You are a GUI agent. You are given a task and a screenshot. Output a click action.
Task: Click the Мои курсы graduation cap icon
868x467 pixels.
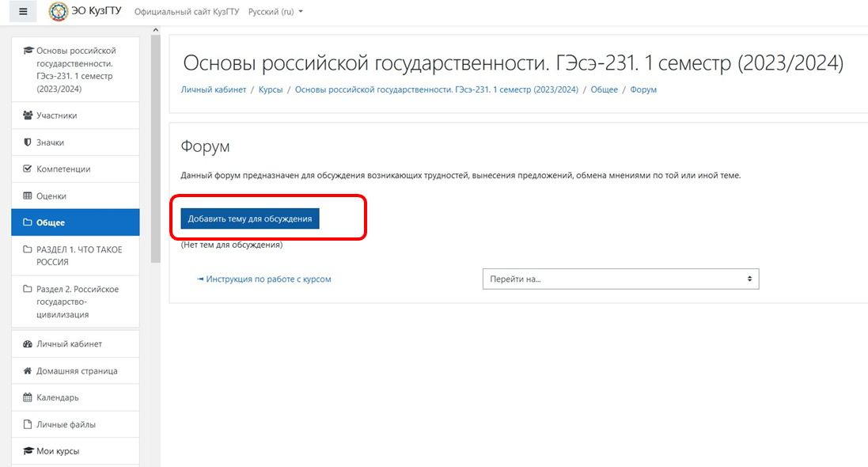pyautogui.click(x=28, y=451)
